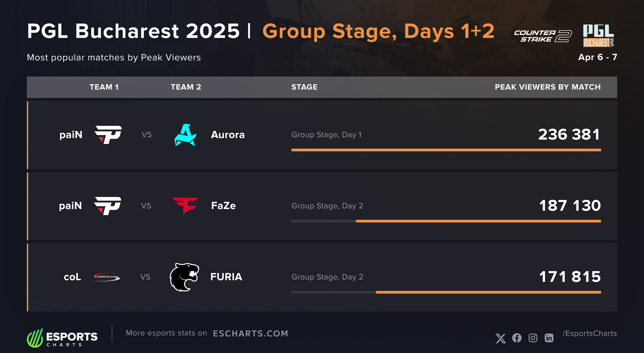Open the Instagram social icon
This screenshot has height=353, width=644.
pyautogui.click(x=533, y=338)
